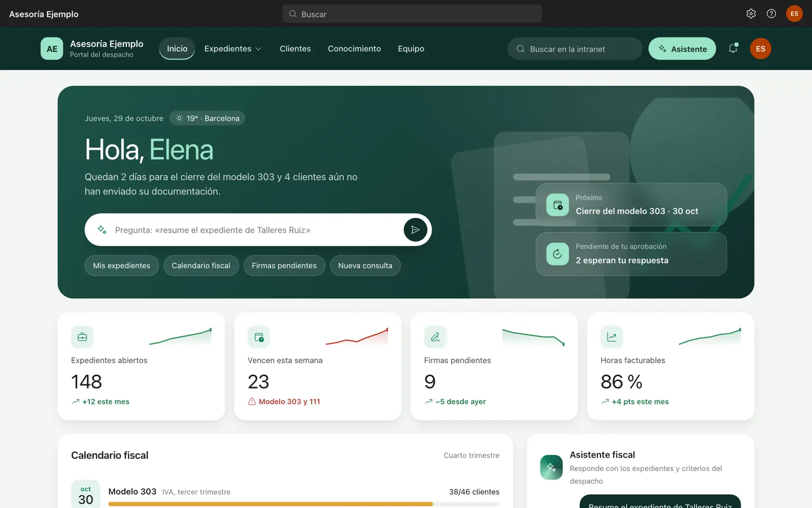Open the Vencen esta semana calendar icon
812x508 pixels.
point(259,337)
